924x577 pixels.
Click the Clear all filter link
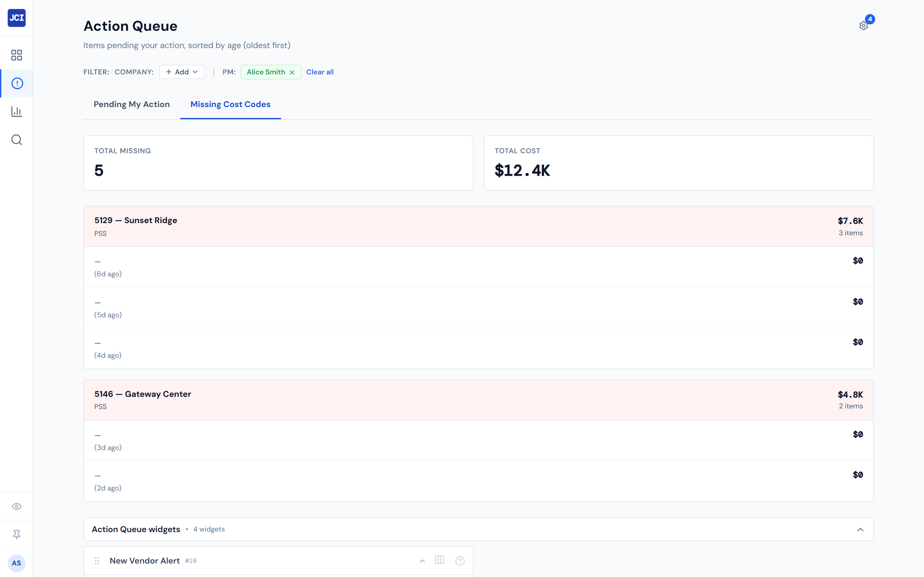click(x=320, y=72)
